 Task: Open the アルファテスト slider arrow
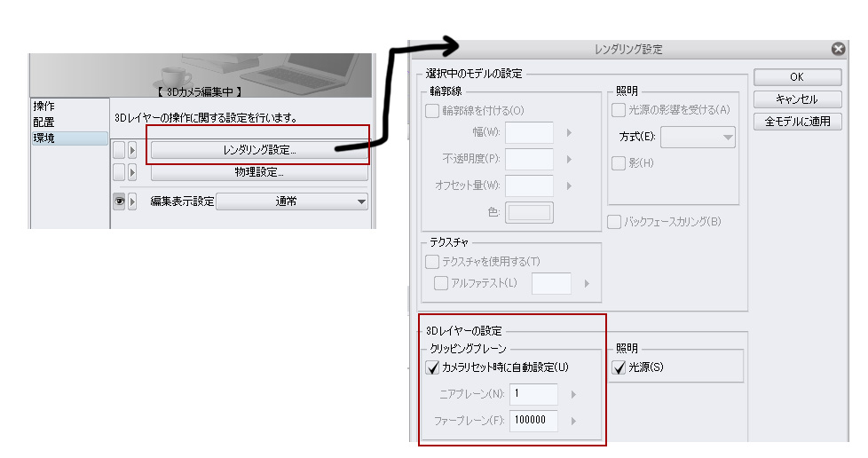(x=587, y=283)
